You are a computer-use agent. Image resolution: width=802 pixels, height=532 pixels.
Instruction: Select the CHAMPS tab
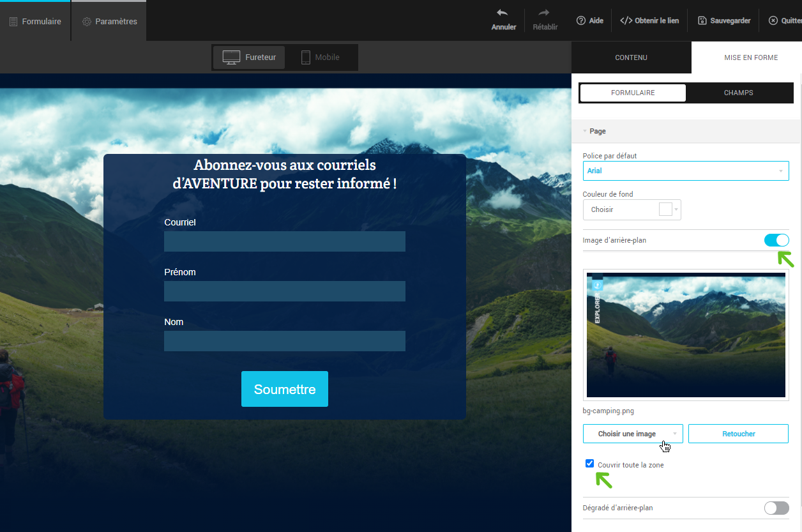[738, 93]
